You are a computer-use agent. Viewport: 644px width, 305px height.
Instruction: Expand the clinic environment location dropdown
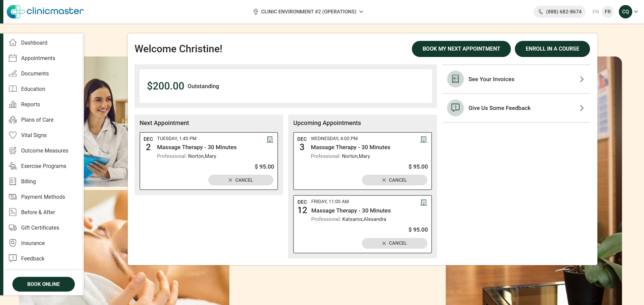[308, 12]
